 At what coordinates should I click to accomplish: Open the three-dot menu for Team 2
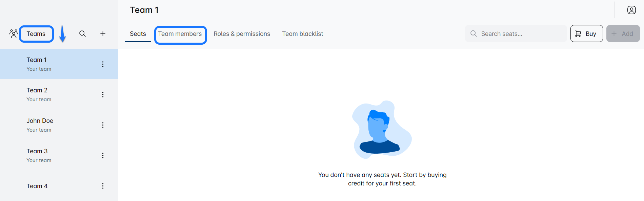pyautogui.click(x=103, y=94)
